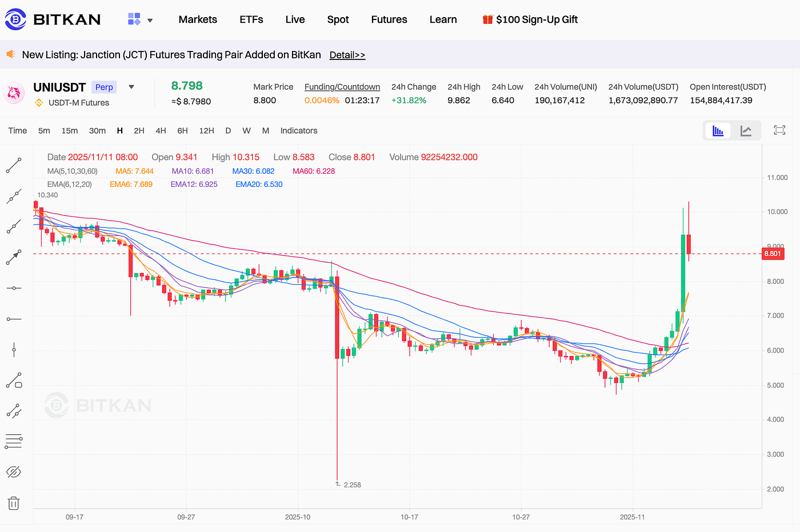Select the extended line drawing tool
The height and width of the screenshot is (532, 800).
(x=14, y=197)
